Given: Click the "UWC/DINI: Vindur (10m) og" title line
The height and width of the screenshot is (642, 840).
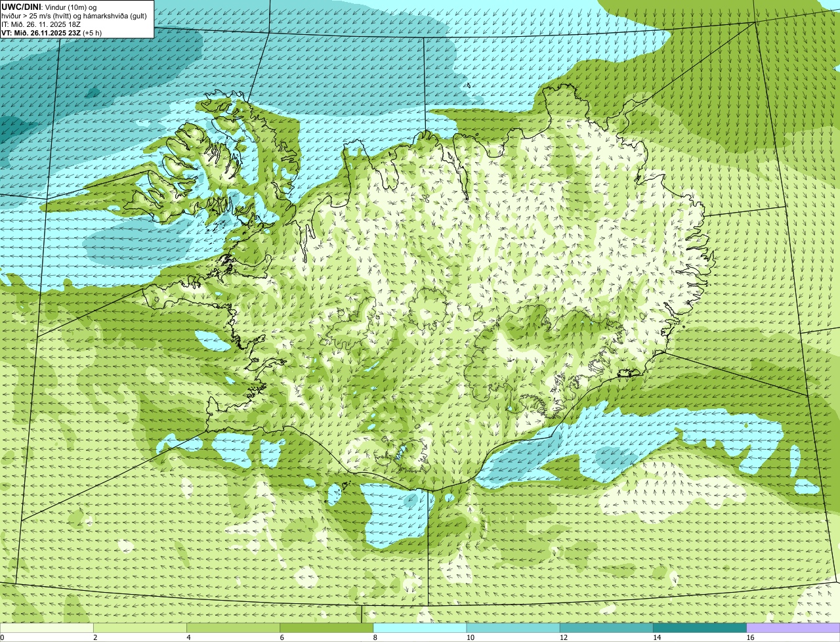Looking at the screenshot, I should click(49, 7).
